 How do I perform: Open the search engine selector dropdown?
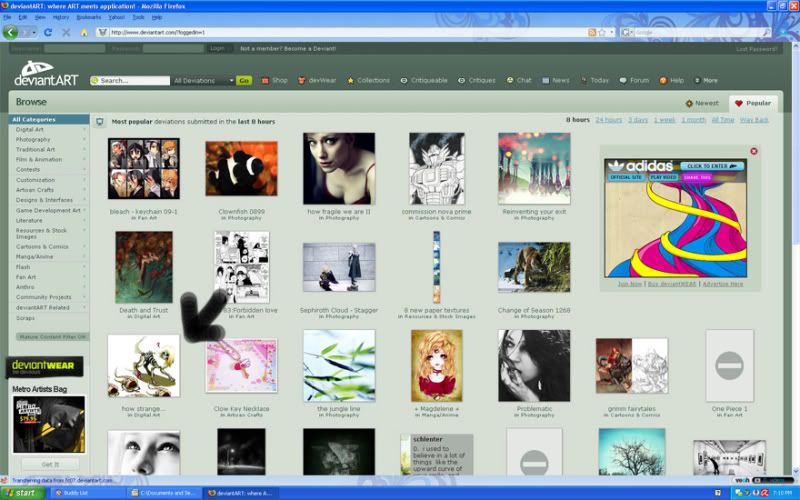[628, 32]
